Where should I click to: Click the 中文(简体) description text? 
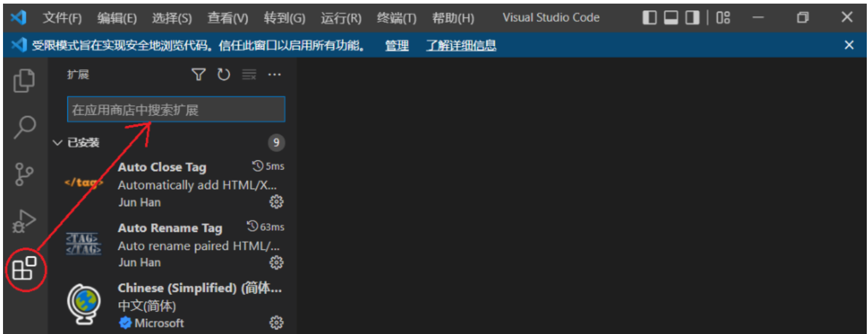point(147,306)
